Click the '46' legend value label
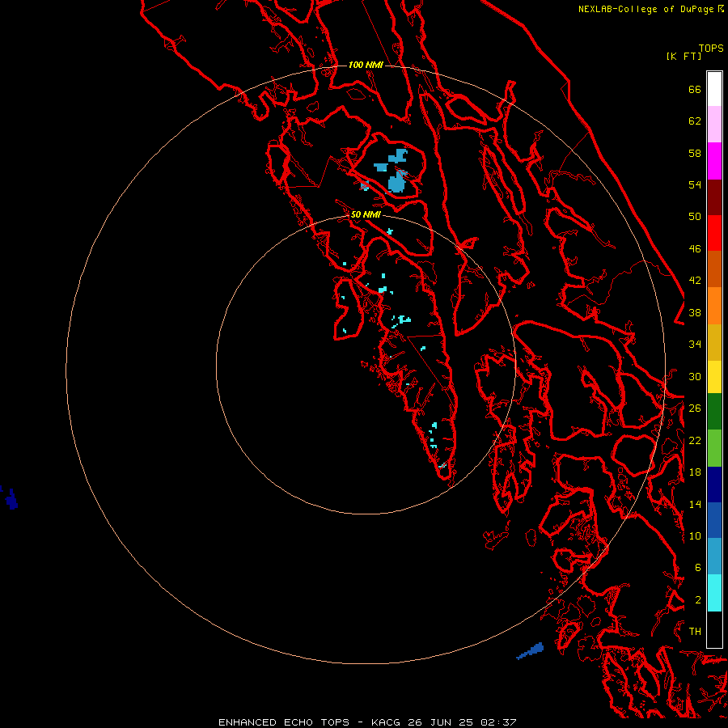Viewport: 728px width, 728px height. point(695,249)
